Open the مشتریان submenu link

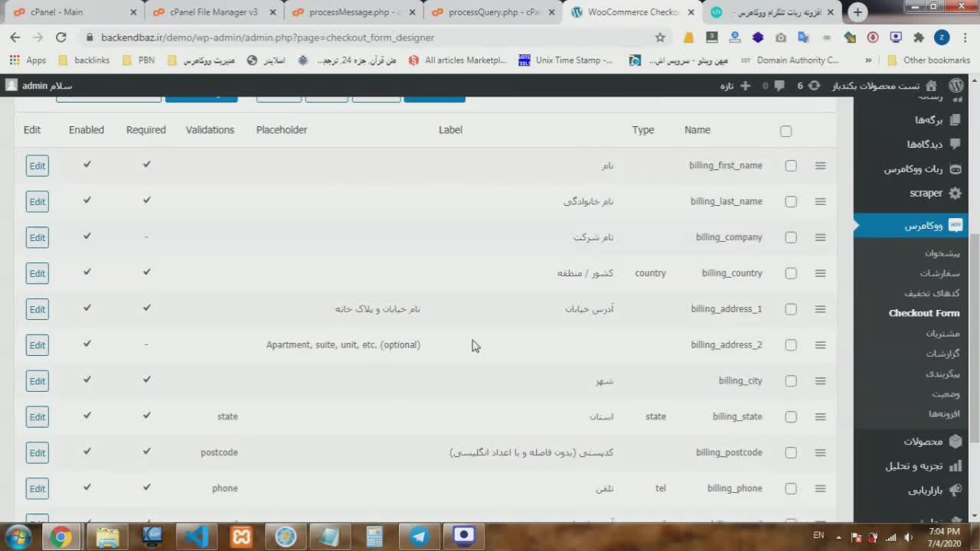click(x=942, y=333)
